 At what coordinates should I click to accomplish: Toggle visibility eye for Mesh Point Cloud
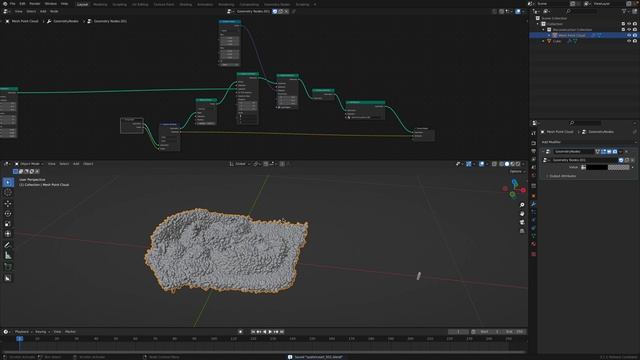coord(629,36)
